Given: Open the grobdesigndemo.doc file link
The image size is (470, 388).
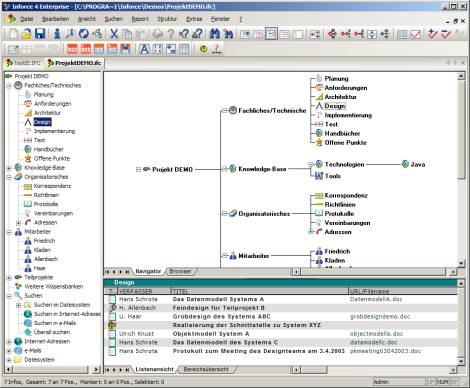Looking at the screenshot, I should [x=380, y=316].
